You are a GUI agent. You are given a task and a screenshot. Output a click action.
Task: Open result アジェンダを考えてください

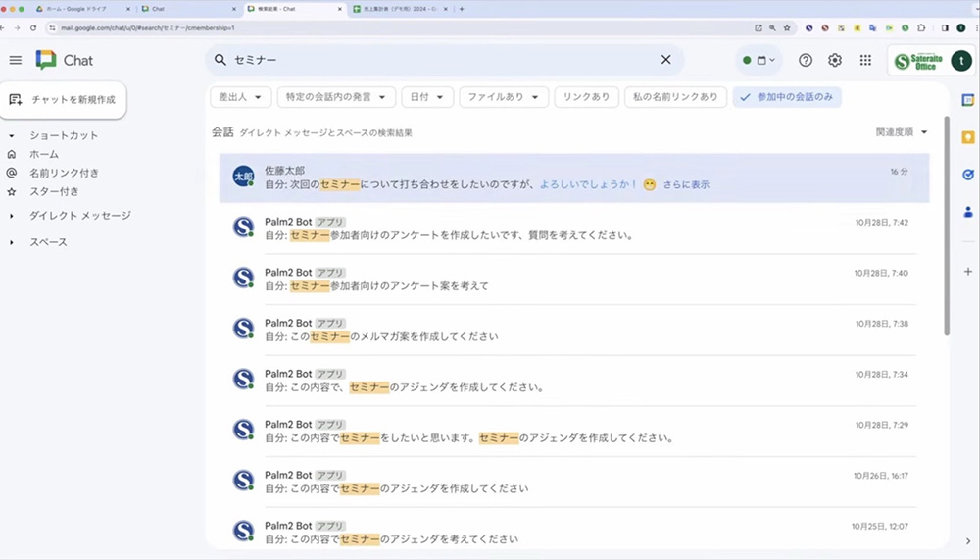pos(573,533)
